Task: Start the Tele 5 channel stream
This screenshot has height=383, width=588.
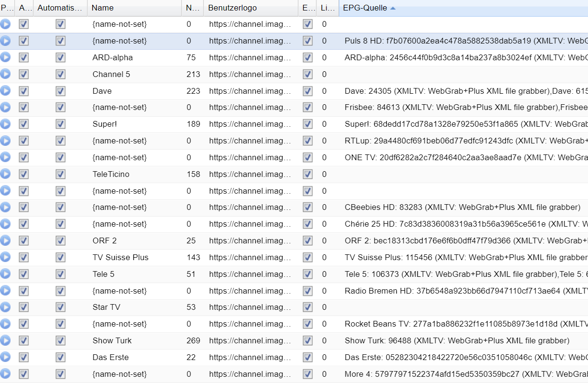Action: coord(5,274)
